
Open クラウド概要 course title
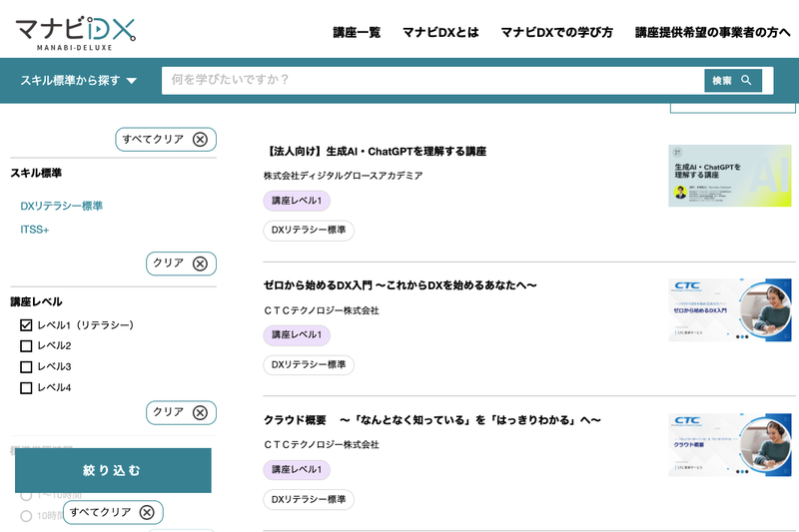[x=432, y=420]
